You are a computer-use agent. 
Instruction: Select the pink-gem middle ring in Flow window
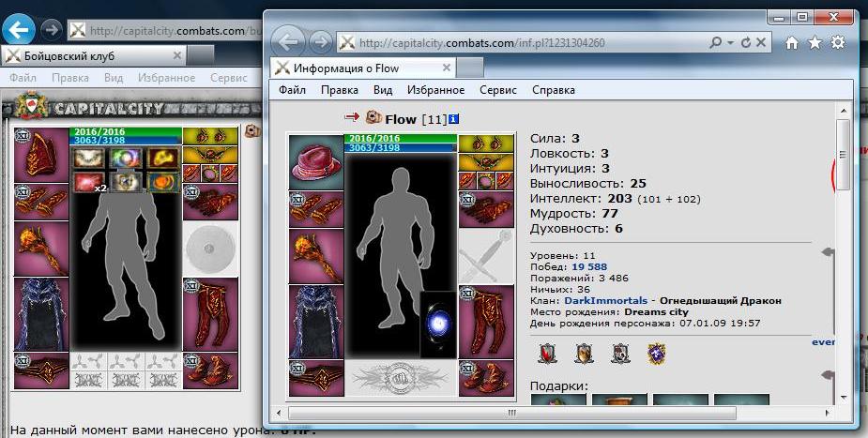486,180
